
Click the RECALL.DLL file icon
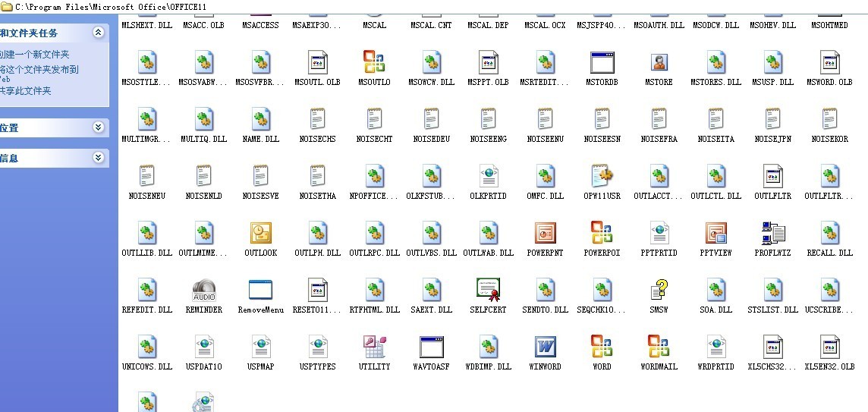coord(829,233)
